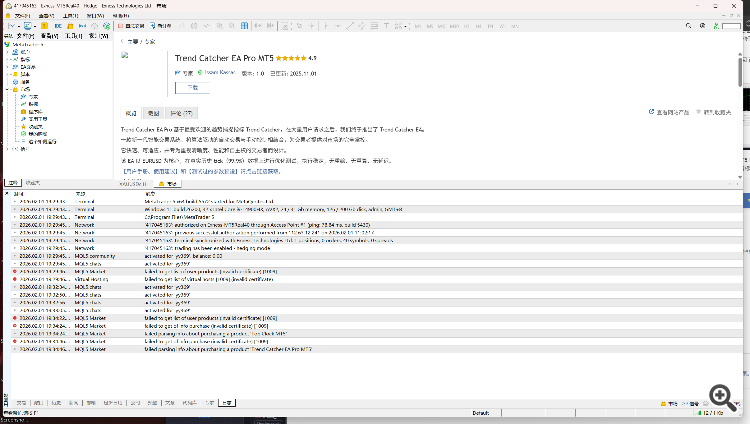Select the M5 timeframe button
The width and height of the screenshot is (750, 424).
[x=430, y=26]
